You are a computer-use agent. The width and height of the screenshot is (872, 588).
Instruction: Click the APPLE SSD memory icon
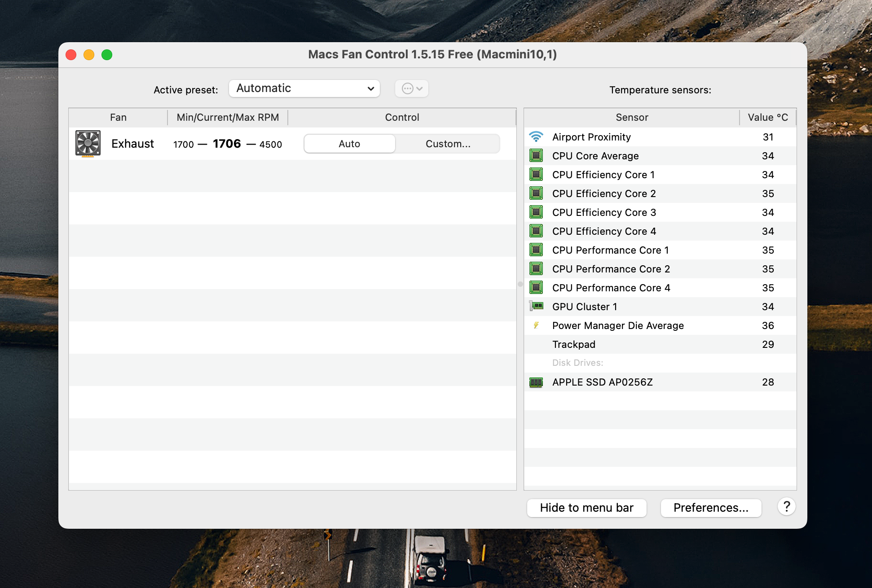pyautogui.click(x=536, y=382)
